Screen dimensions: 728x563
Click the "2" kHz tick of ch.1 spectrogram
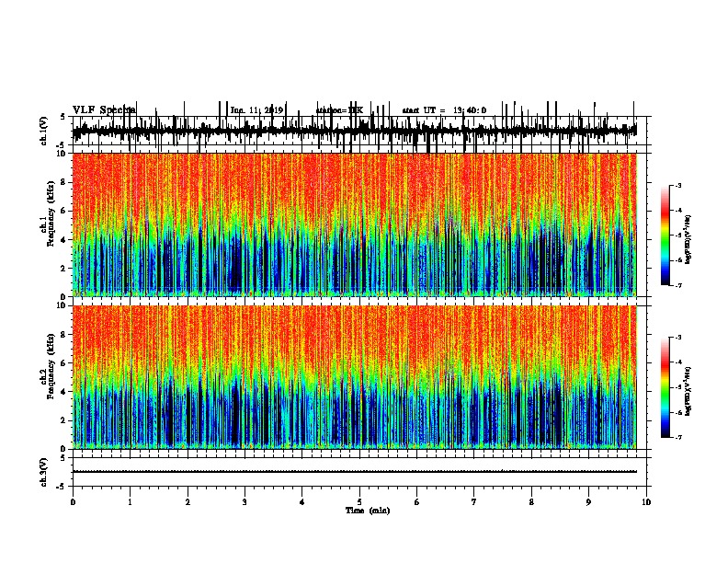pos(64,268)
